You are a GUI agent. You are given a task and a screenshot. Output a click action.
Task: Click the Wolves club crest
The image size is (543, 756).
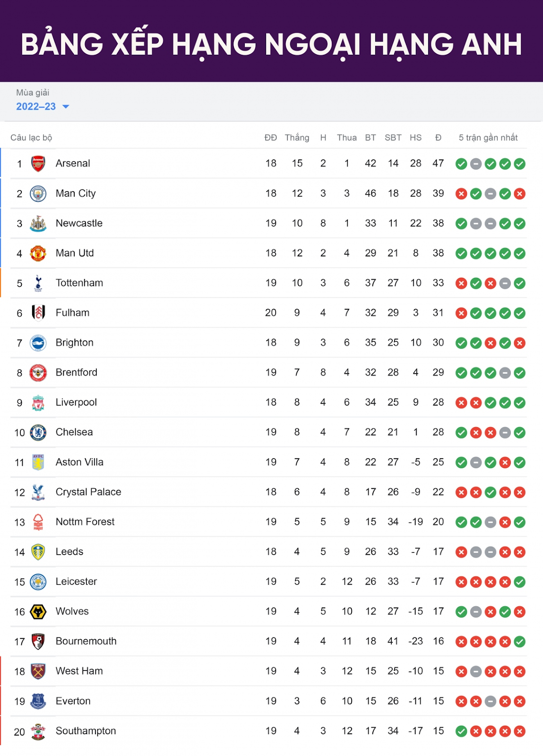coord(38,612)
